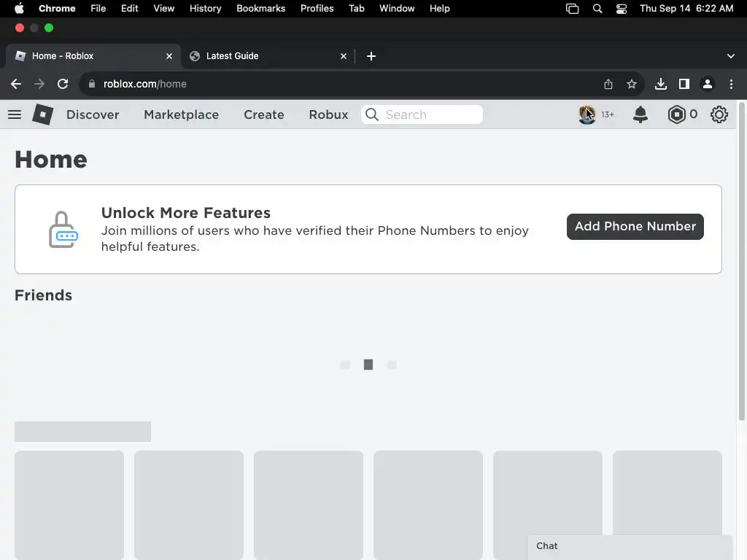Open the Marketplace link

(181, 114)
